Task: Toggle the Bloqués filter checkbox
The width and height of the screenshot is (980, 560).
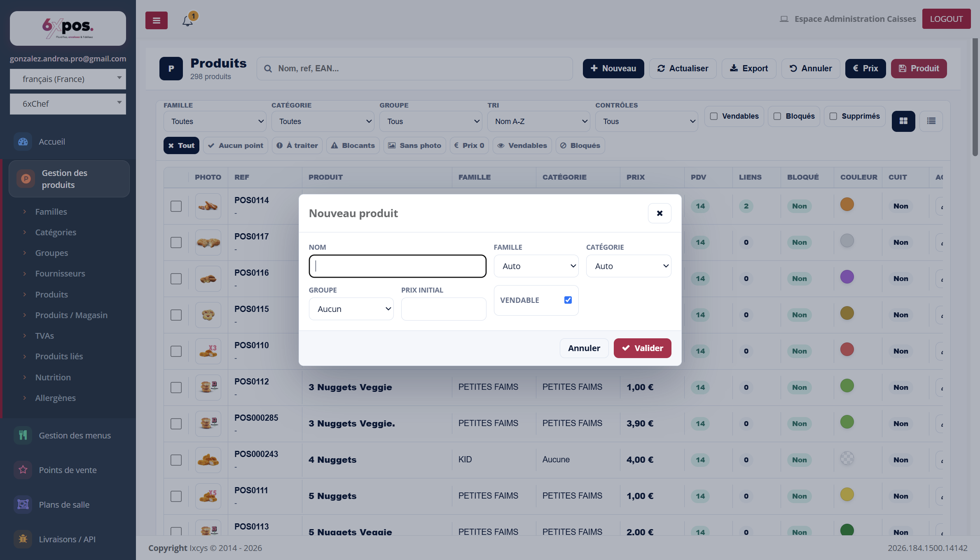Action: 777,116
